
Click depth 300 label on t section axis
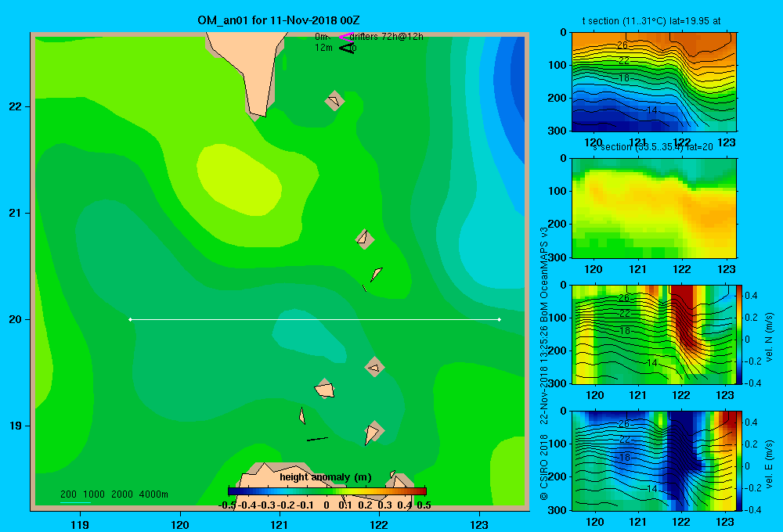point(557,131)
